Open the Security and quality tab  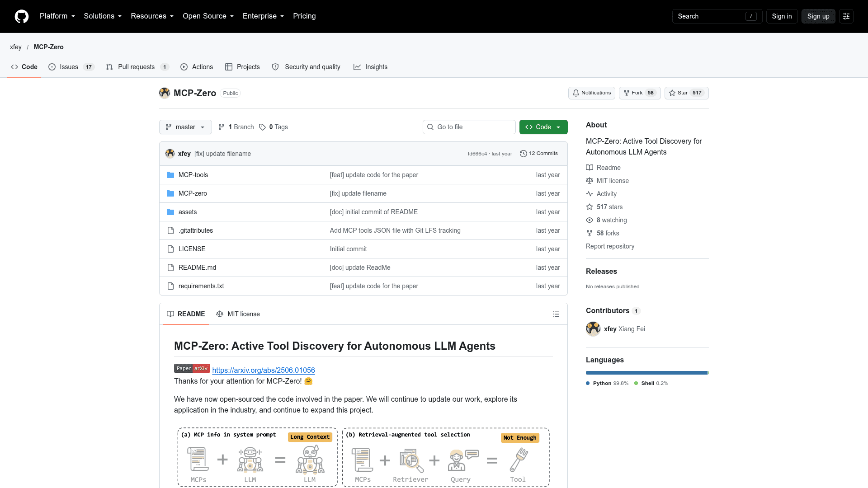(x=306, y=67)
